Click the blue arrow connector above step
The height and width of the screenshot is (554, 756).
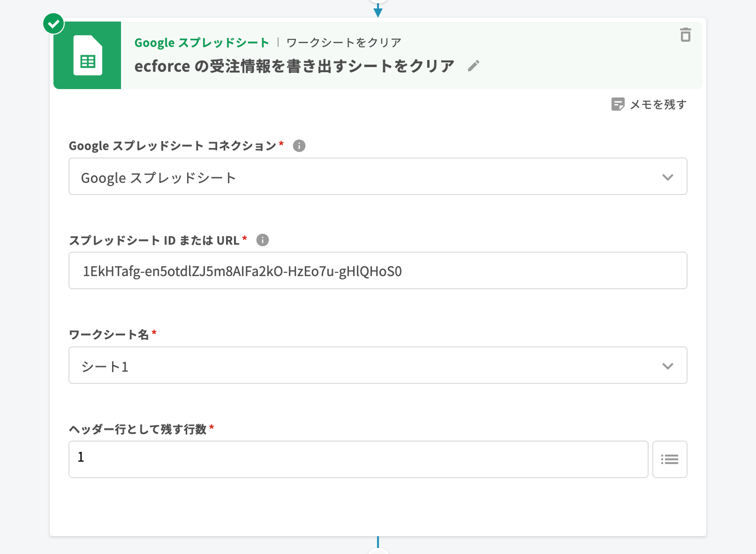pos(378,10)
